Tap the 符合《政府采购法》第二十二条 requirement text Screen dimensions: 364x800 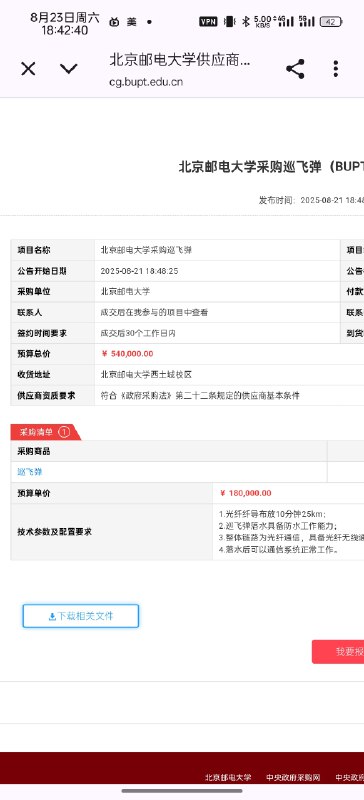[x=200, y=395]
